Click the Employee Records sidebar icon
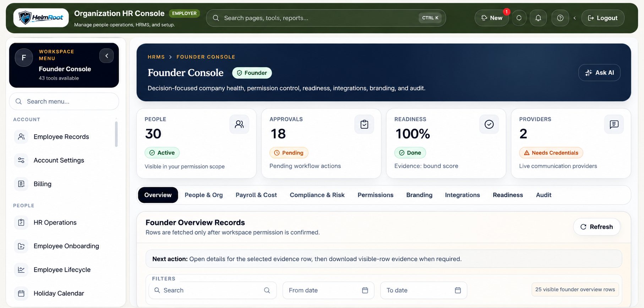 tap(21, 137)
